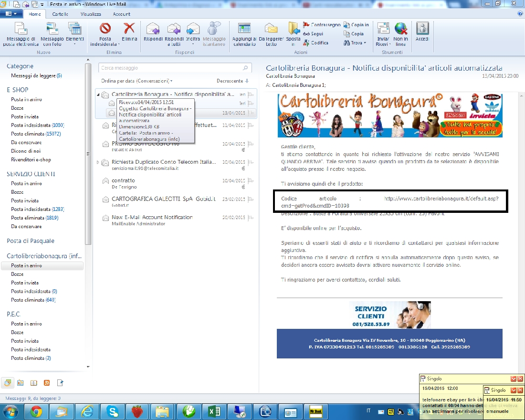The width and height of the screenshot is (525, 420).
Task: Switch to Newsgroups view in bottom shortcuts
Action: click(60, 382)
